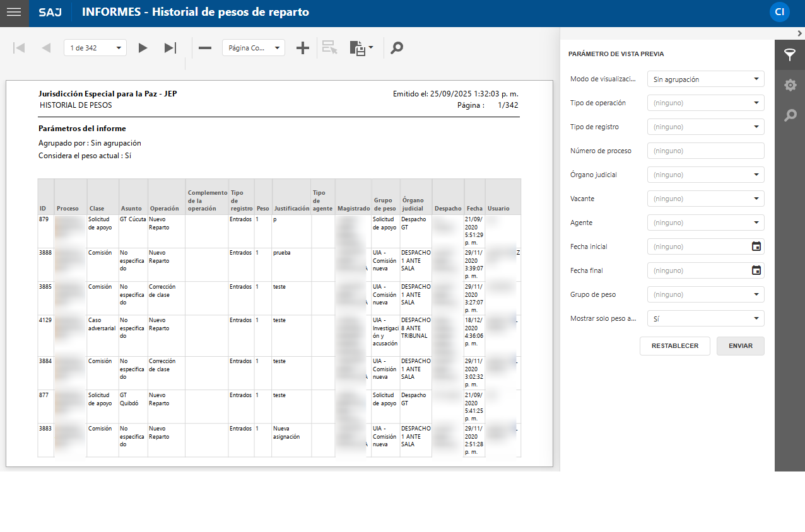Open the CI user profile avatar
The width and height of the screenshot is (805, 532).
[780, 12]
